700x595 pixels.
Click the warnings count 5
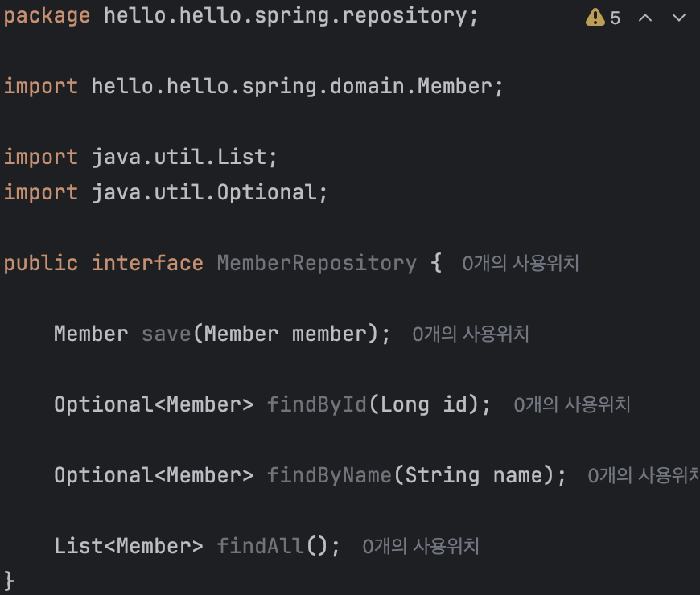coord(616,18)
